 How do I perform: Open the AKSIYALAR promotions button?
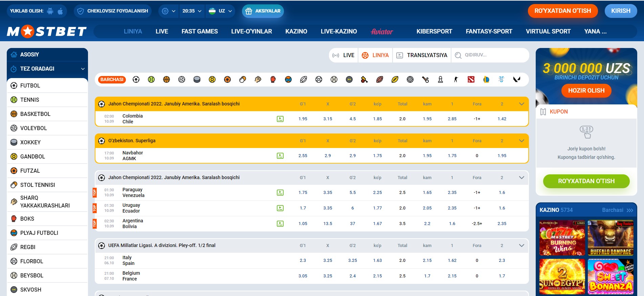point(263,11)
